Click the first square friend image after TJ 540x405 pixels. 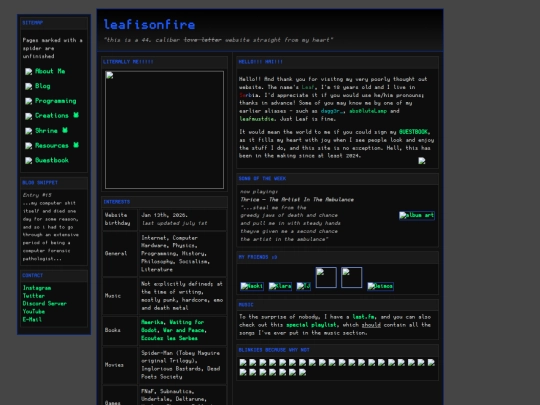pyautogui.click(x=326, y=277)
